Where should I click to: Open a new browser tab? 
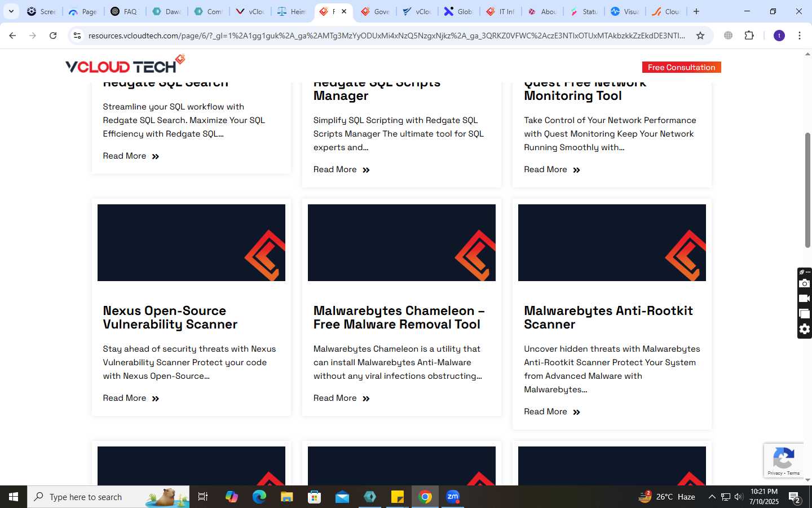[x=696, y=11]
